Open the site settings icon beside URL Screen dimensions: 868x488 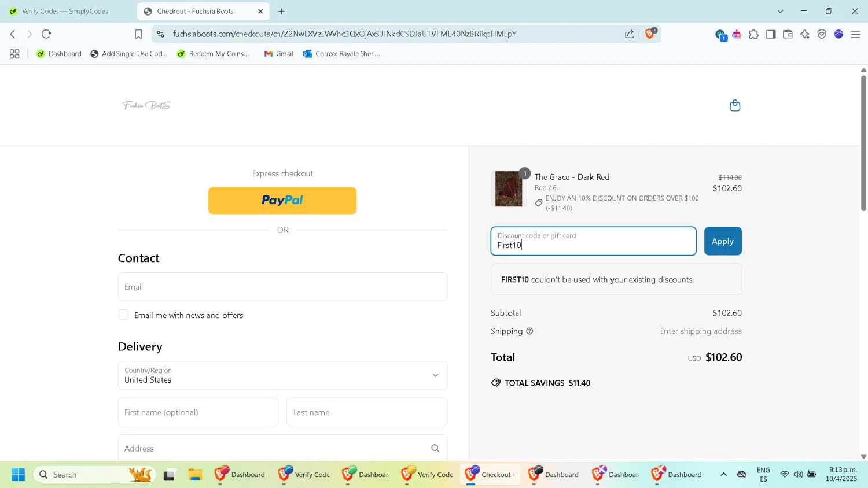(161, 34)
